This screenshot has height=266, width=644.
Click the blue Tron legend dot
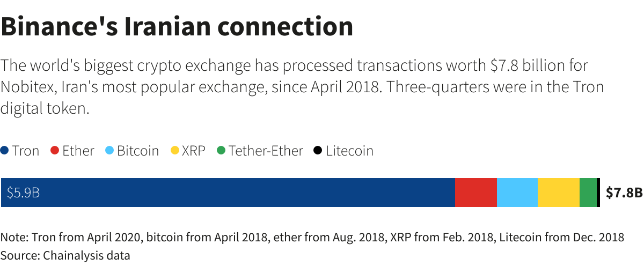click(5, 151)
